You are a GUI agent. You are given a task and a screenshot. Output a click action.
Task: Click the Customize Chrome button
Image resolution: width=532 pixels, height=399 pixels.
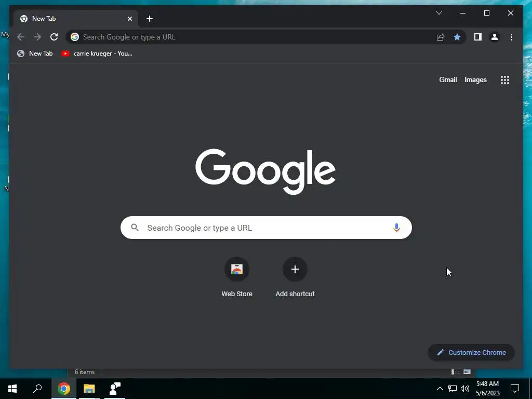(x=471, y=353)
